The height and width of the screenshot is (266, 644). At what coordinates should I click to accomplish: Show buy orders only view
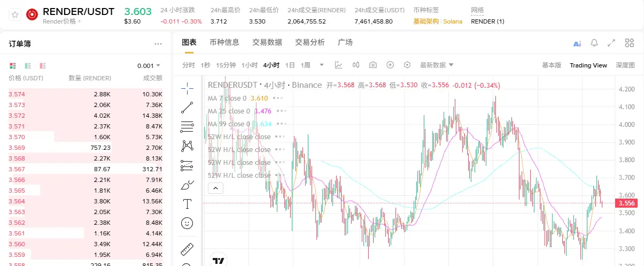pos(28,66)
